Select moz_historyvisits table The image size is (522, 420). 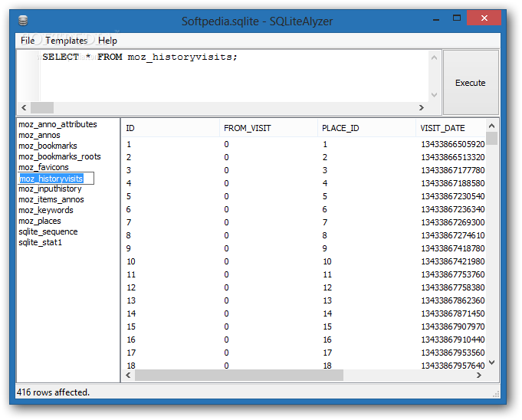[51, 179]
